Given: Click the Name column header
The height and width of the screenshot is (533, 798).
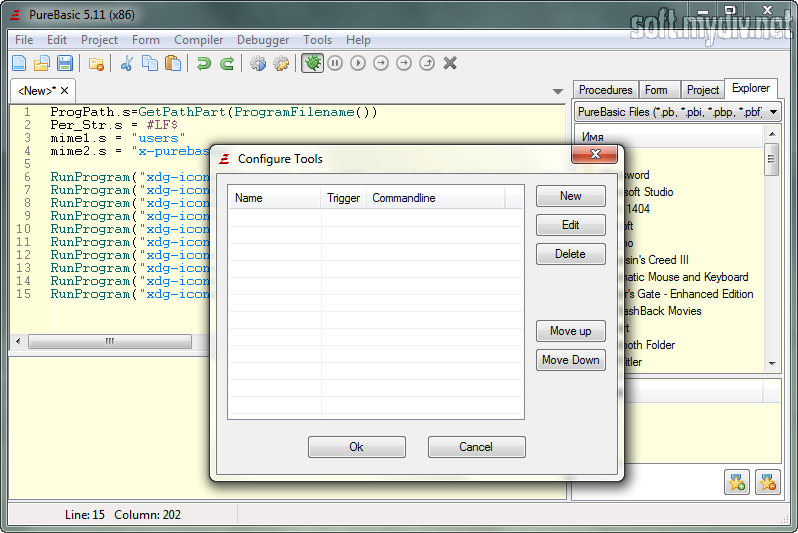Looking at the screenshot, I should click(274, 198).
